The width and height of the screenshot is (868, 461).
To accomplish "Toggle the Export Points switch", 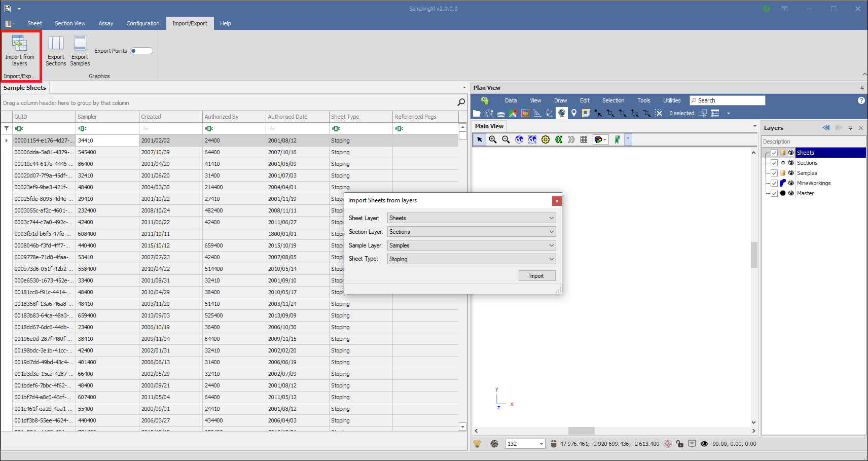I will tap(141, 51).
